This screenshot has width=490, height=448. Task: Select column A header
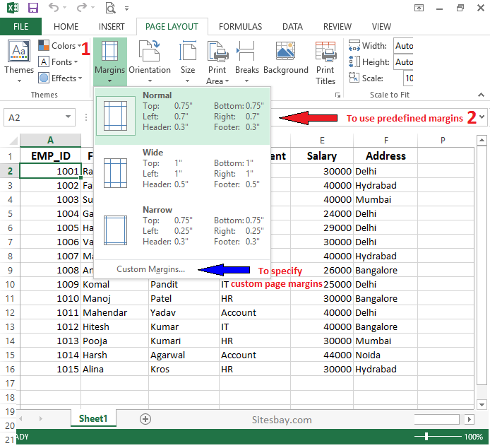(50, 140)
